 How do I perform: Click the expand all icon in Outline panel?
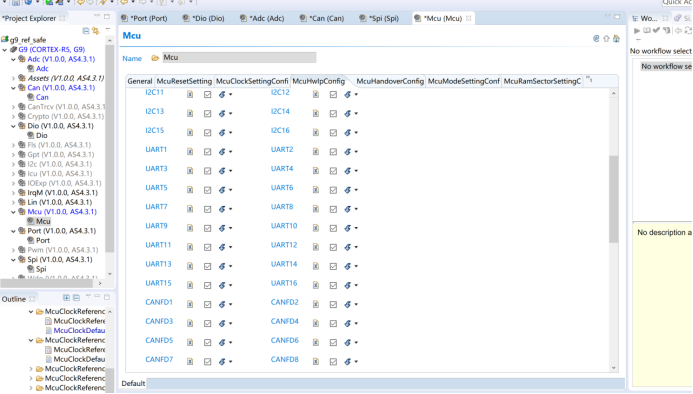coord(66,298)
